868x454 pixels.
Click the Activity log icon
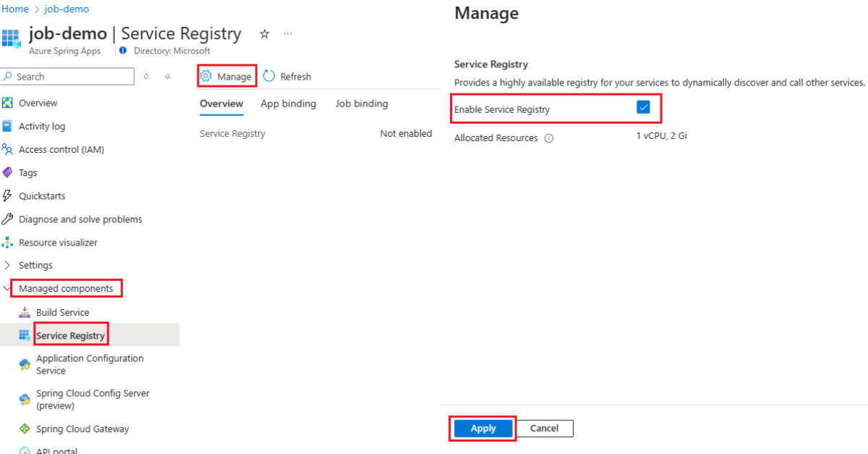coord(7,126)
